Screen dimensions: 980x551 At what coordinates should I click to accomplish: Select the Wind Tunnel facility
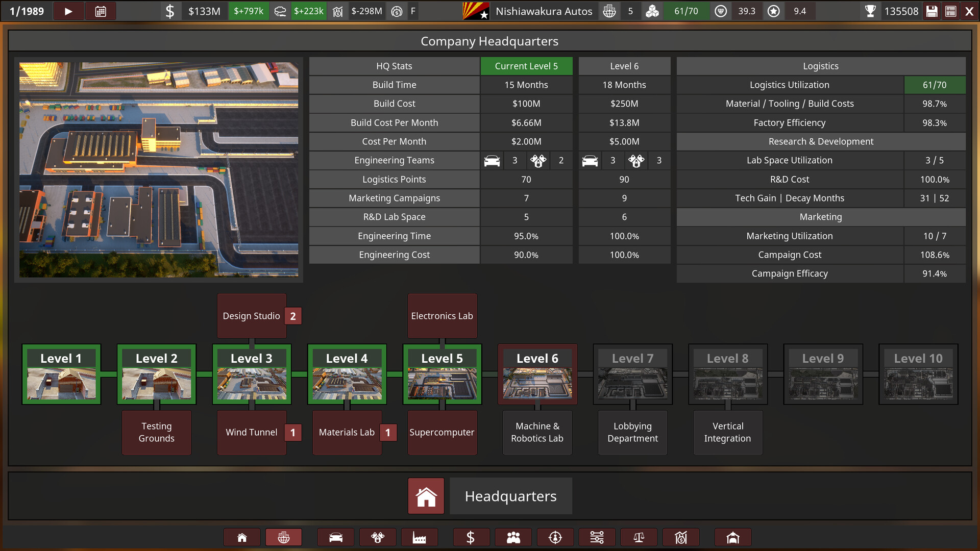click(x=251, y=432)
